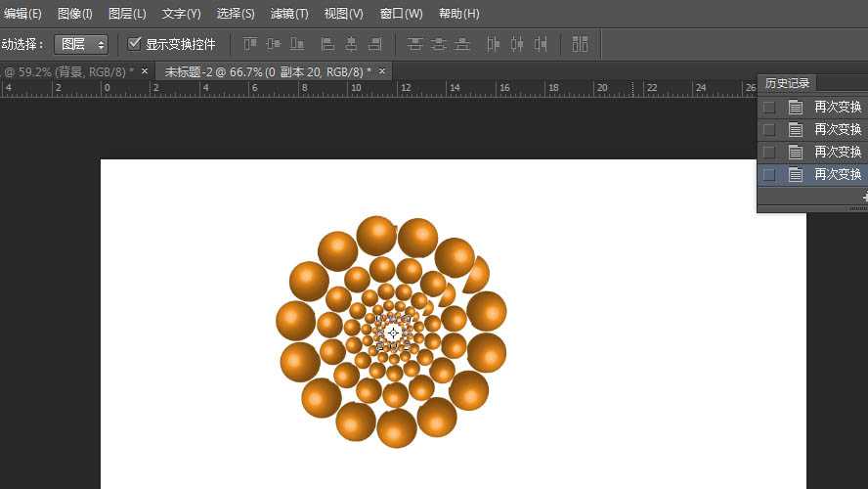Open the 窗口(W) menu
Image resolution: width=868 pixels, height=489 pixels.
coord(401,14)
